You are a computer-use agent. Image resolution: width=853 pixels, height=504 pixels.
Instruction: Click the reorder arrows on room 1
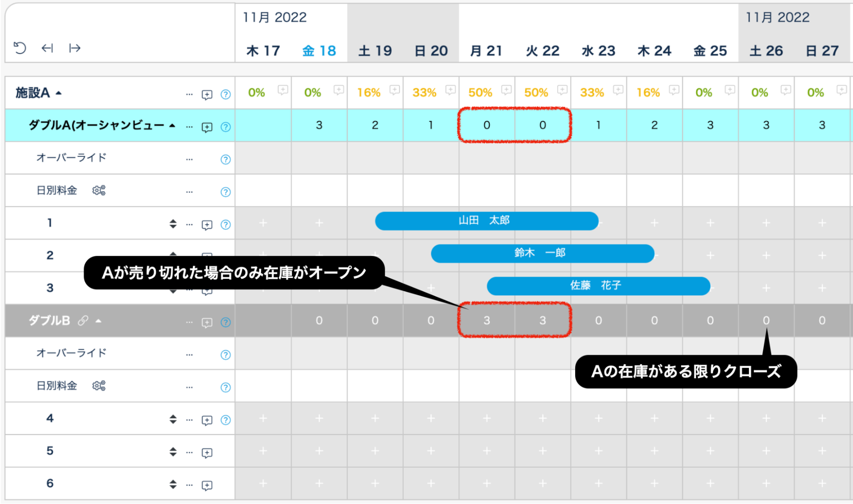(x=173, y=223)
